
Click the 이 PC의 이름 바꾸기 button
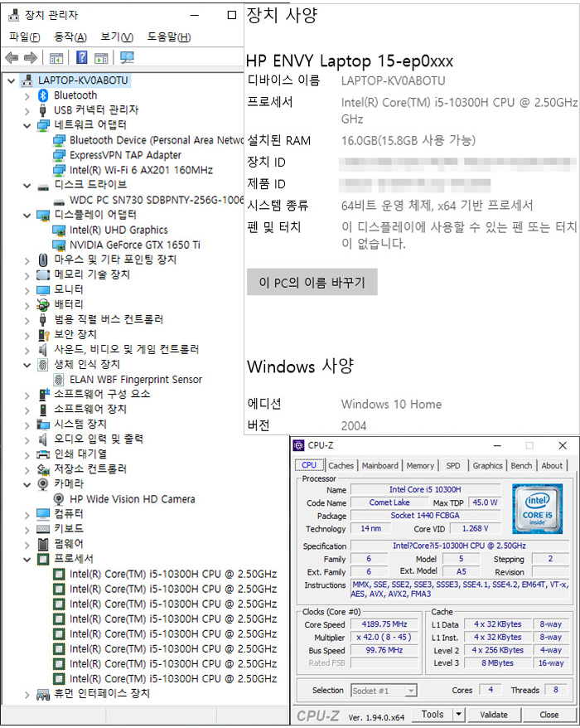[x=312, y=282]
